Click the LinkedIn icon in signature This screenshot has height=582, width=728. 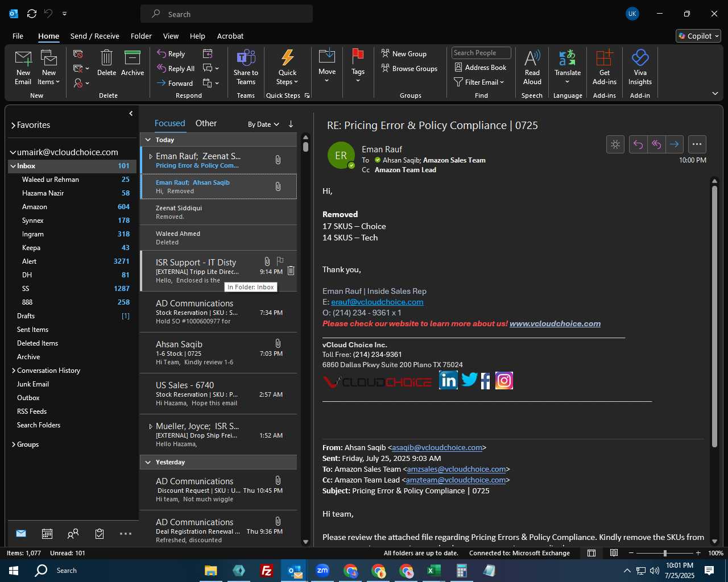448,380
